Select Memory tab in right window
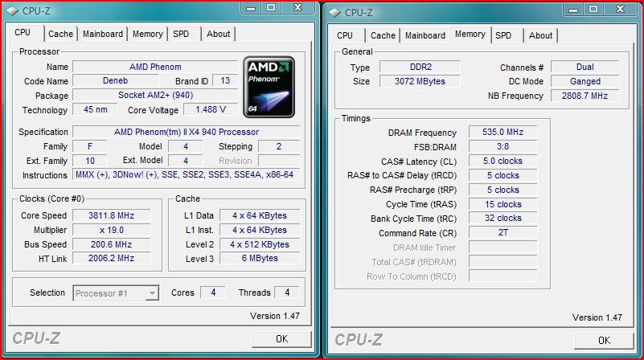 point(470,35)
